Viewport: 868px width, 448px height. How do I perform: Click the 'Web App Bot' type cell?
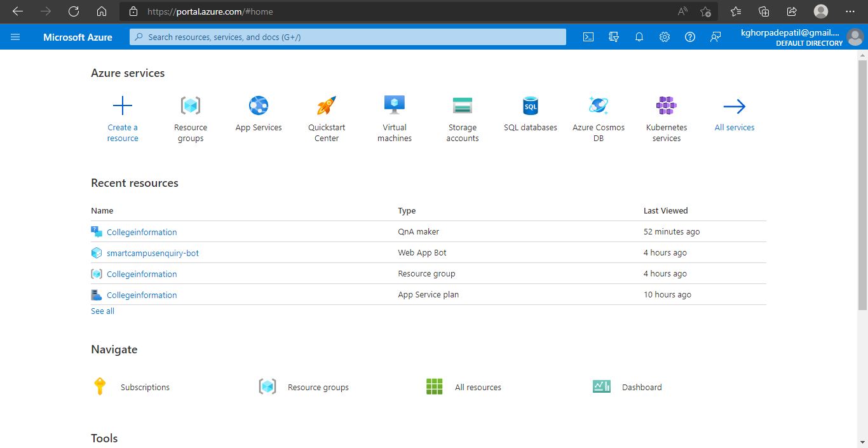(422, 252)
